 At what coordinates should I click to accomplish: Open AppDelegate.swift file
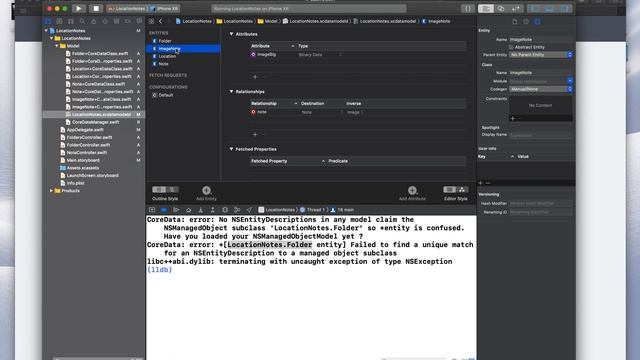(x=85, y=130)
